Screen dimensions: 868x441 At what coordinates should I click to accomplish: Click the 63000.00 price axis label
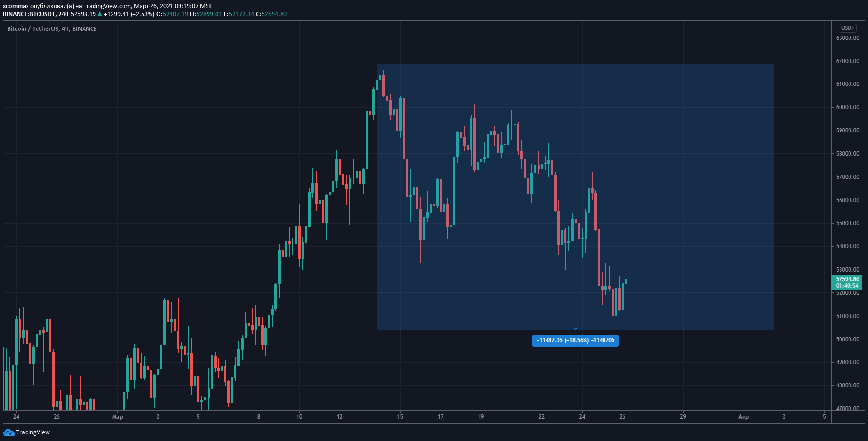pyautogui.click(x=848, y=38)
